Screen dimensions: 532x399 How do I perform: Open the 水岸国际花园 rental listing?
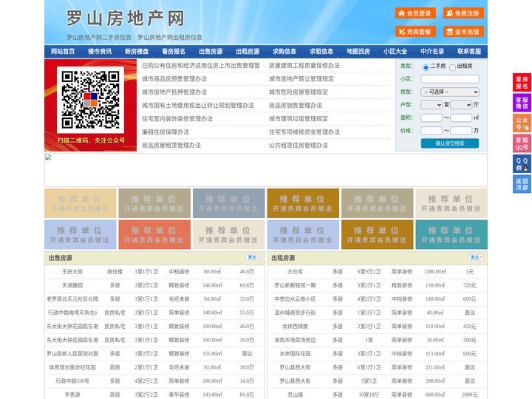(x=295, y=353)
